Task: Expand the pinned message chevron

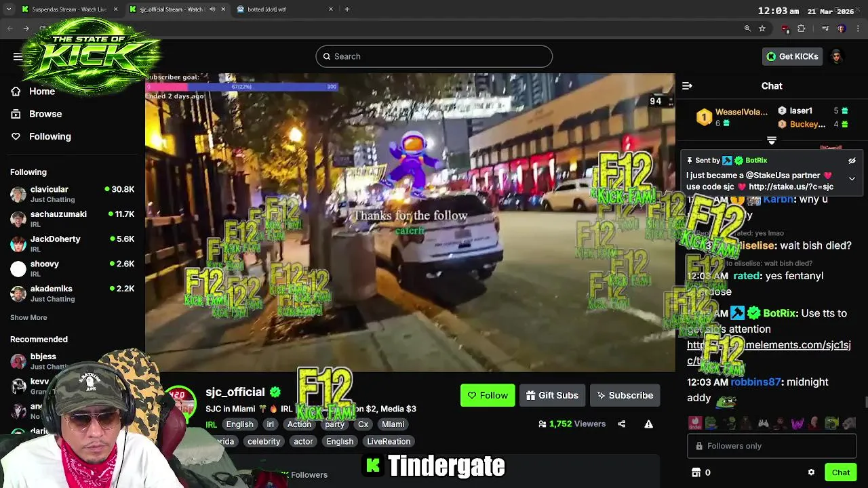Action: [852, 179]
